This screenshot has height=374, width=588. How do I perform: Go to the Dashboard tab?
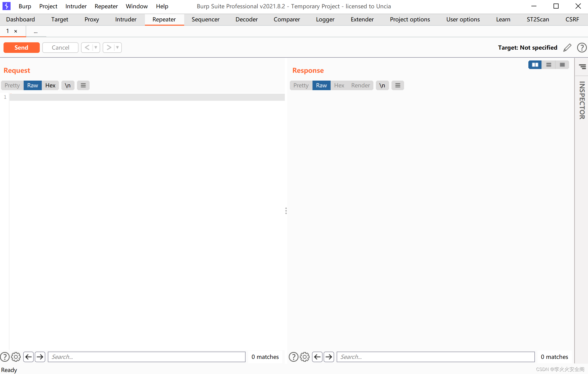[x=20, y=19]
